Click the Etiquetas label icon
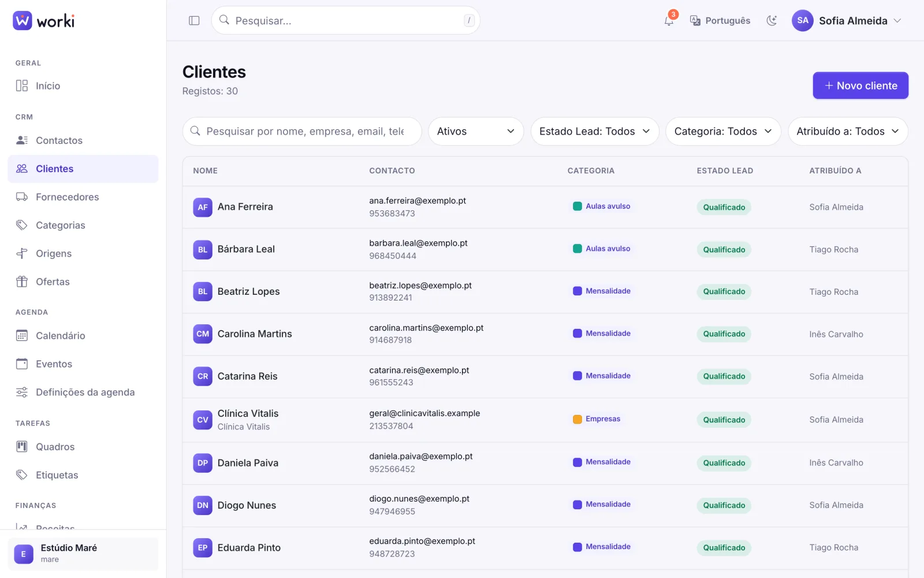The width and height of the screenshot is (924, 578). [x=22, y=475]
